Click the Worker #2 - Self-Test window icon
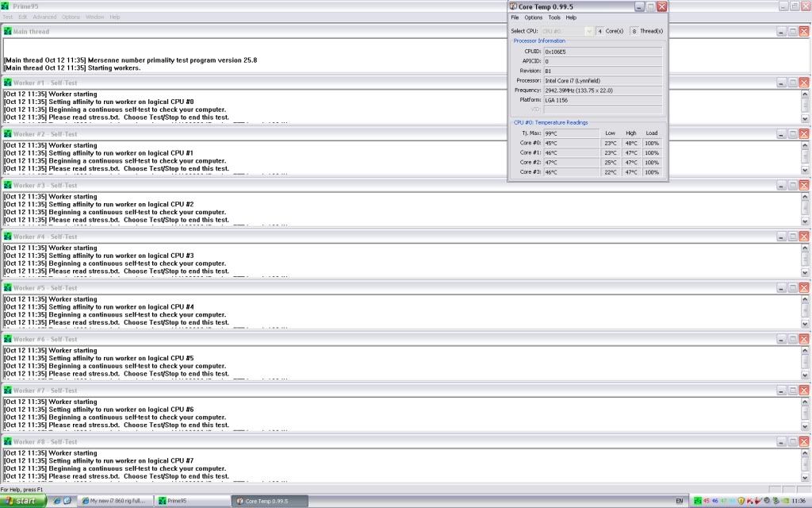The width and height of the screenshot is (812, 508). coord(7,133)
